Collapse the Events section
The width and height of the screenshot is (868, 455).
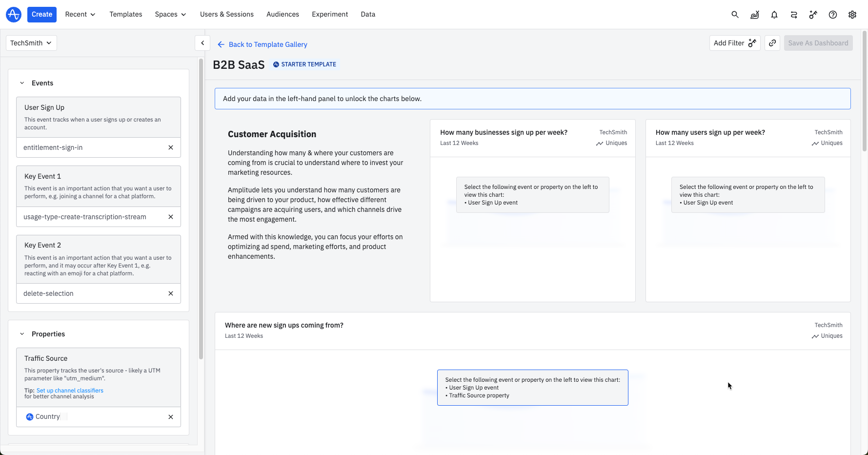click(x=22, y=83)
